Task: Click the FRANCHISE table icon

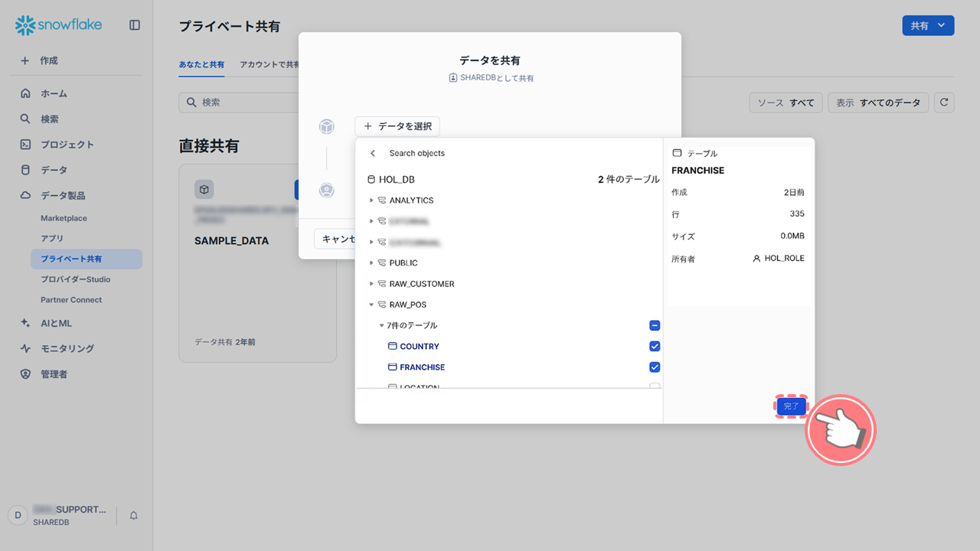Action: [393, 367]
